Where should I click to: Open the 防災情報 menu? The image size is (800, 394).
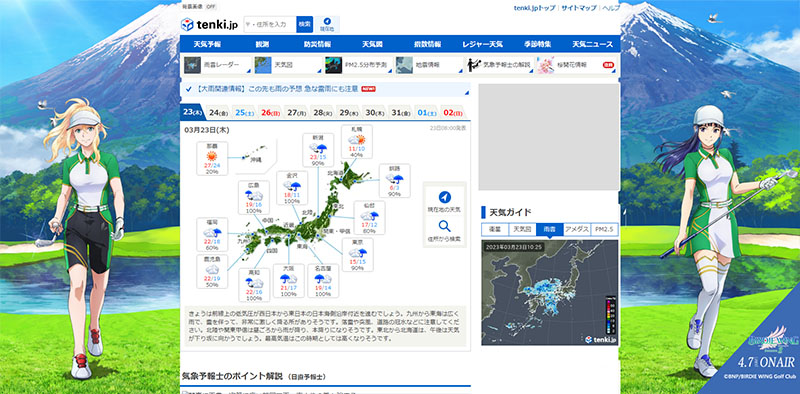pos(317,44)
